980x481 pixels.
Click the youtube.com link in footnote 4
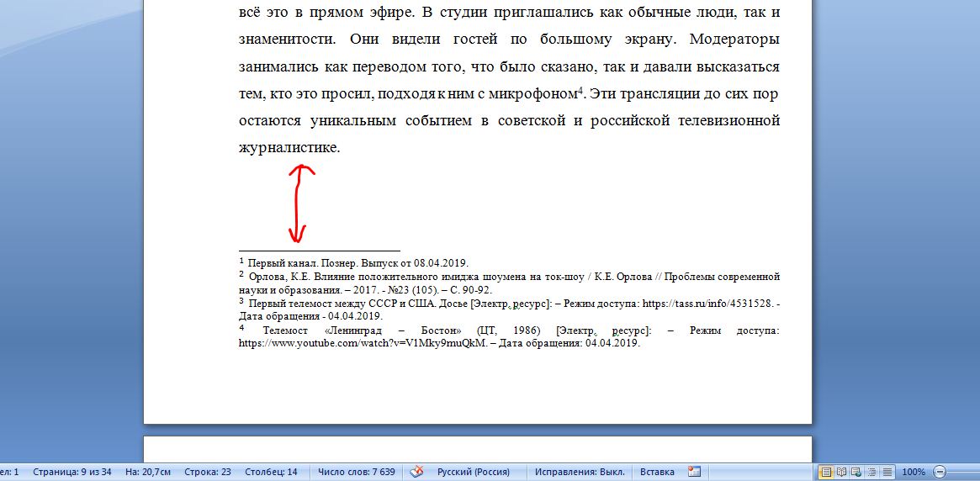pyautogui.click(x=363, y=343)
